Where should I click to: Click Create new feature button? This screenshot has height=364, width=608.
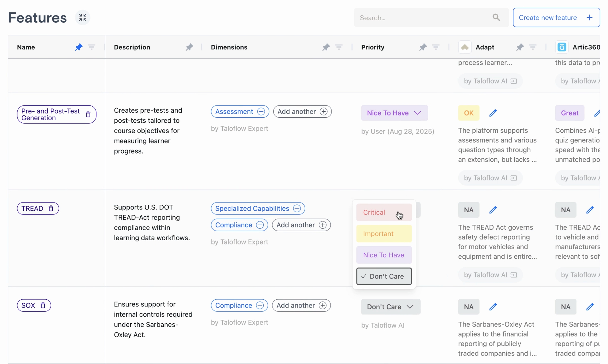tap(556, 18)
